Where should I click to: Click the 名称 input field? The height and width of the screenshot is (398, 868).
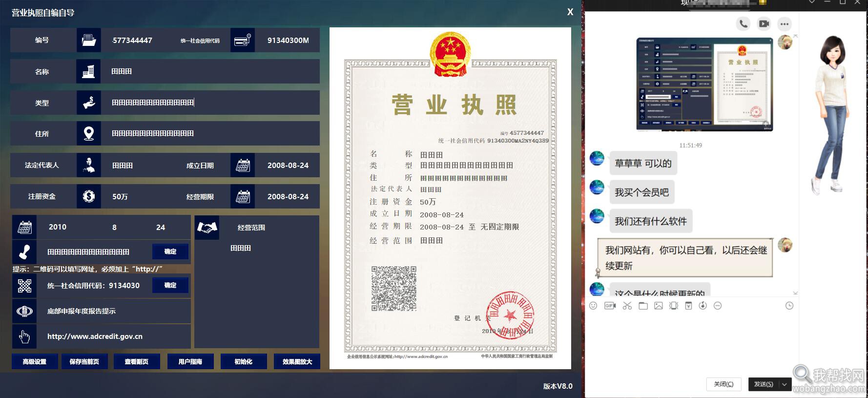tap(210, 71)
